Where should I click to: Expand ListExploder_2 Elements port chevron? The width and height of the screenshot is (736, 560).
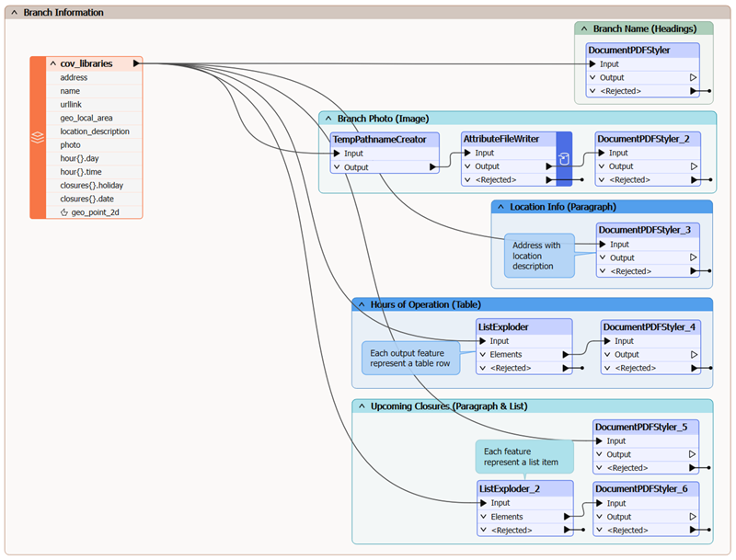tap(484, 517)
